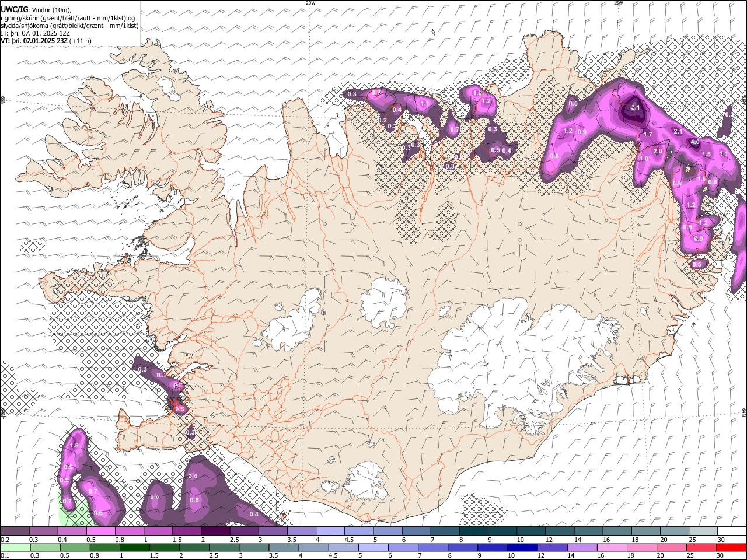This screenshot has height=560, width=747.
Task: Click the 1.5 precipitation value in the east
Action: click(x=707, y=155)
